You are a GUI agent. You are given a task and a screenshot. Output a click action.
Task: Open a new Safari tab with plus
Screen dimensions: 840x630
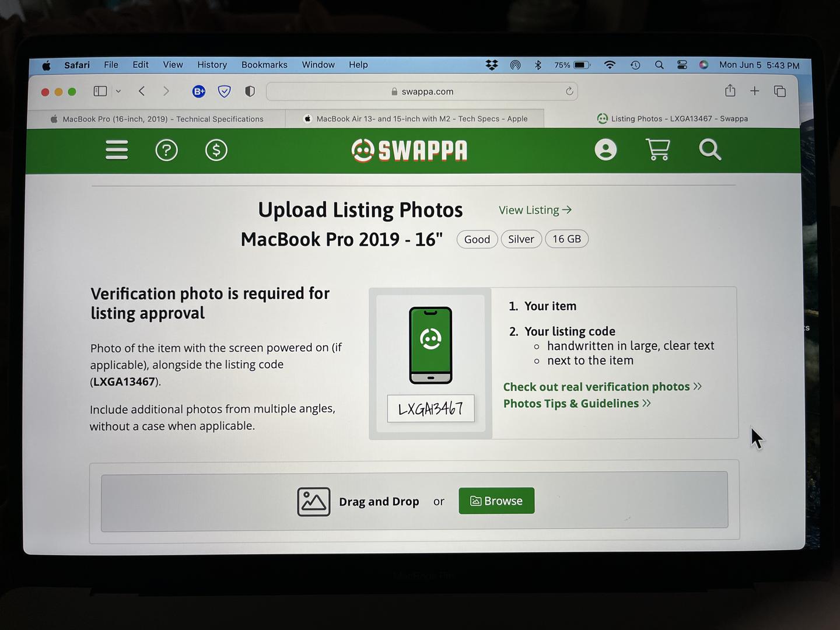(755, 91)
